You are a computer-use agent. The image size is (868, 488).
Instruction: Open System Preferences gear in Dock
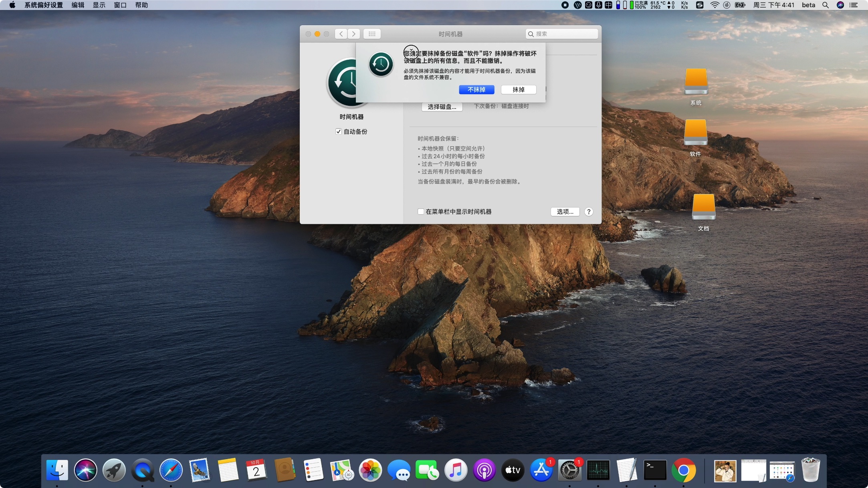569,470
